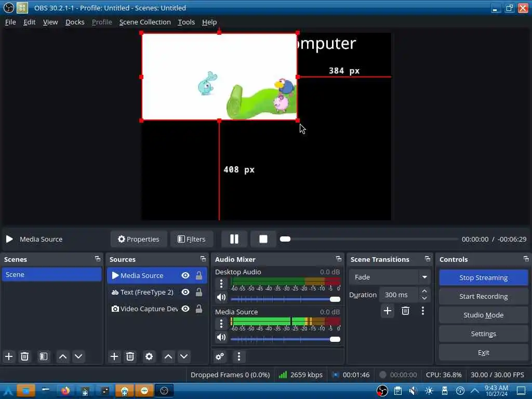This screenshot has height=399, width=532.
Task: Add a scene transition with plus icon
Action: [388, 311]
